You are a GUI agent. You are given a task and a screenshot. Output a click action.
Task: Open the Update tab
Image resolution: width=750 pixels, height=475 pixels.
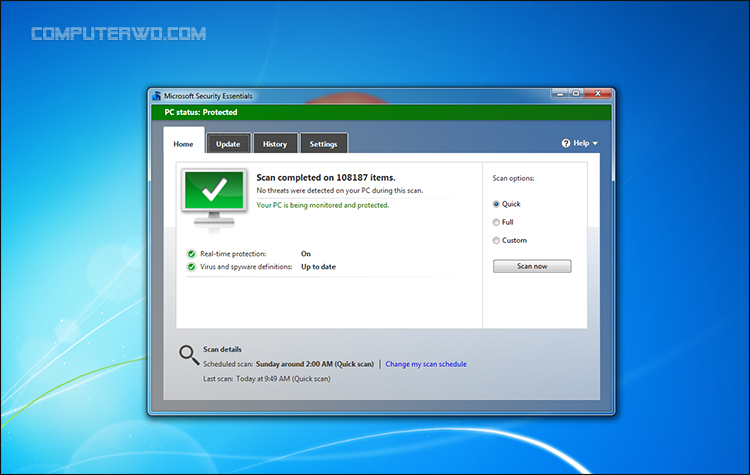tap(228, 144)
